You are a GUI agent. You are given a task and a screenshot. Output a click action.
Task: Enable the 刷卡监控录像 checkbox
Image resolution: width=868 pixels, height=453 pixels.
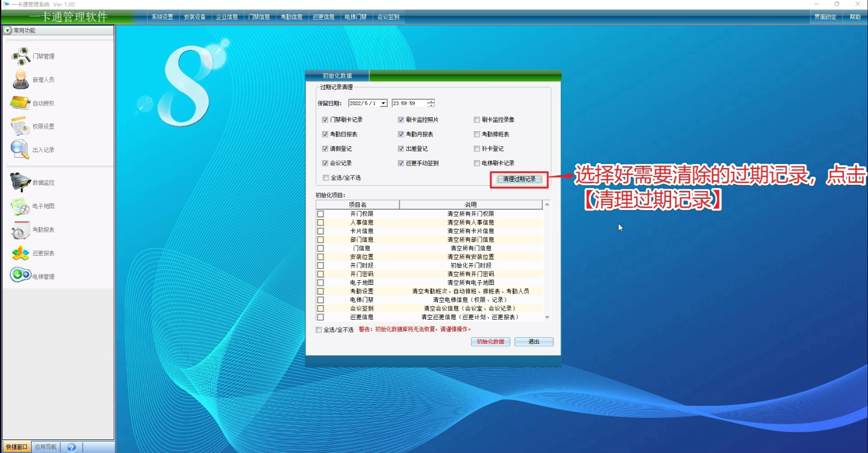[477, 120]
